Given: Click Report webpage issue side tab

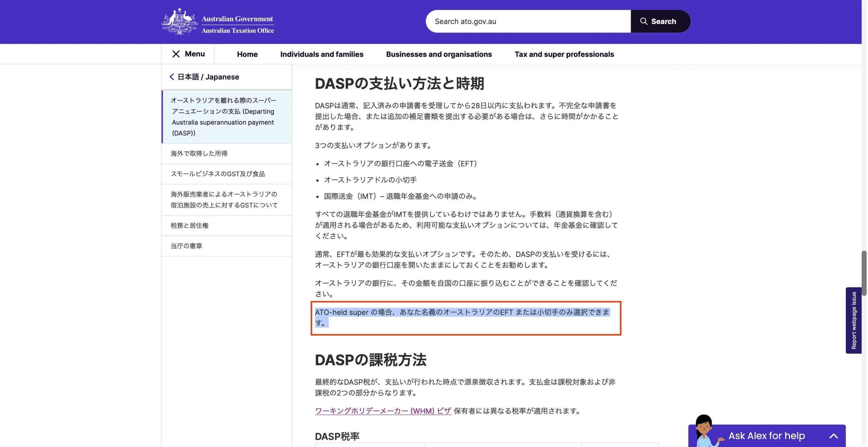Looking at the screenshot, I should tap(853, 320).
